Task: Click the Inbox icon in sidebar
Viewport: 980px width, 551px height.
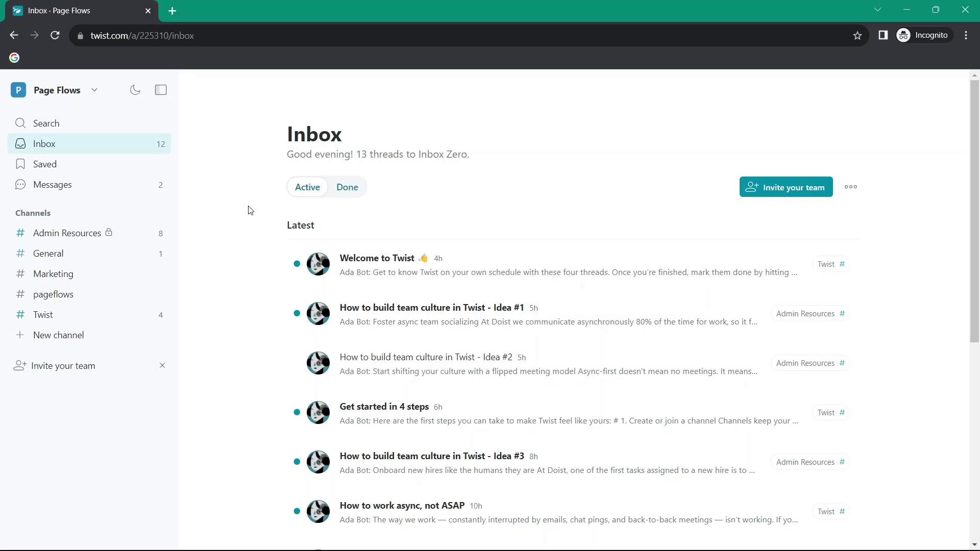Action: (x=20, y=143)
